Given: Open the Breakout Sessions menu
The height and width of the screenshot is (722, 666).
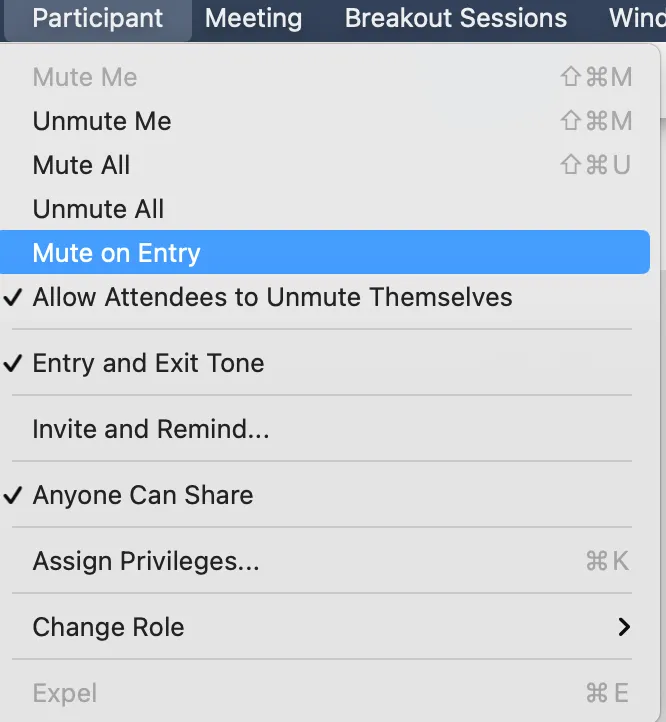Looking at the screenshot, I should tap(455, 18).
